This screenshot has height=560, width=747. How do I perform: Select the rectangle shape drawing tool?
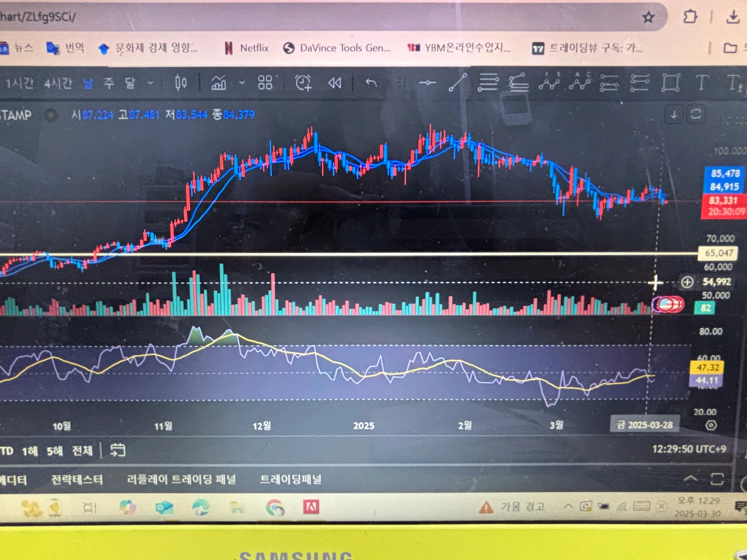pyautogui.click(x=670, y=82)
